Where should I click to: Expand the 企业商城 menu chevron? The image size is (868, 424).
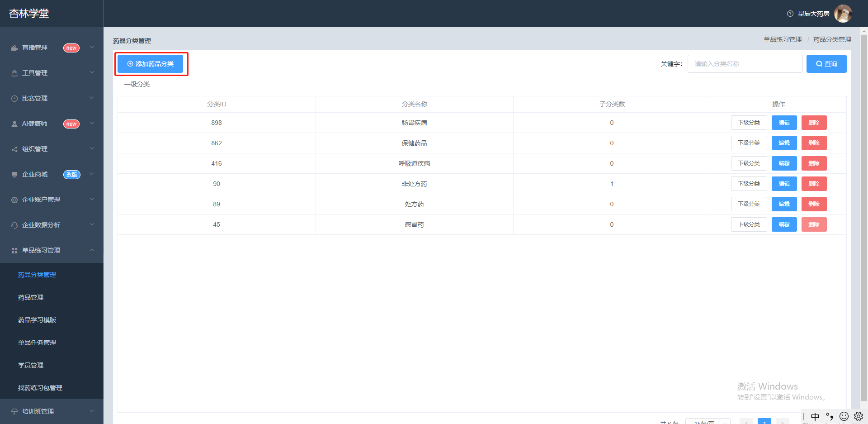point(92,174)
